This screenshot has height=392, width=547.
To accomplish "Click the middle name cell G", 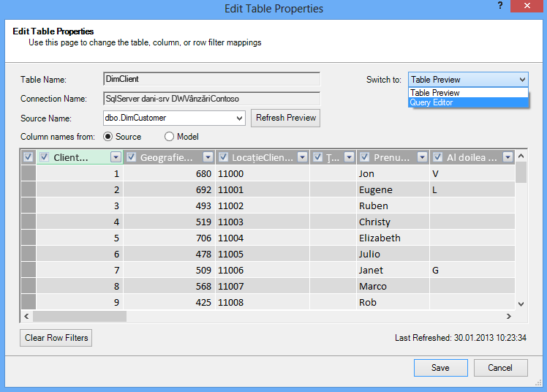I will pos(472,270).
